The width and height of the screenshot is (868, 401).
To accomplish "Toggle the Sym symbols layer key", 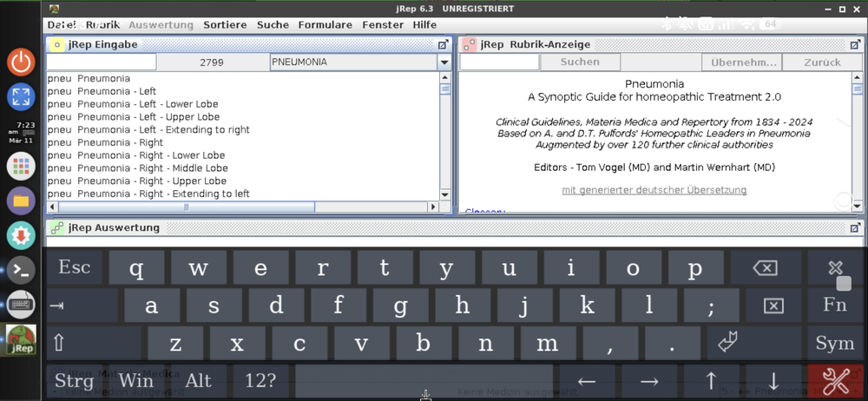I will [x=834, y=343].
